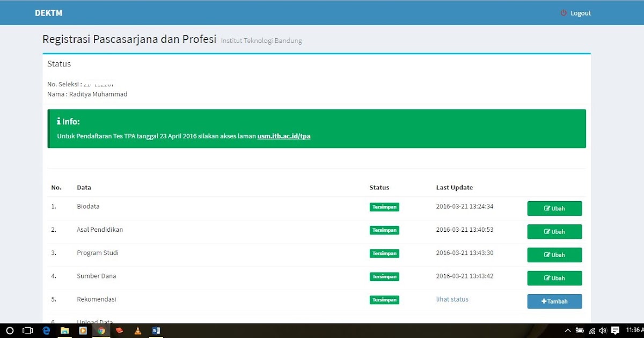This screenshot has width=644, height=338.
Task: Click Ubah button for Biodata
Action: click(x=554, y=209)
